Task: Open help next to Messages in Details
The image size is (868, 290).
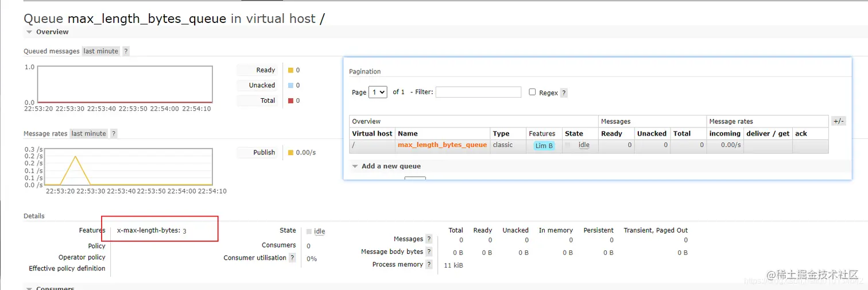Action: point(429,239)
